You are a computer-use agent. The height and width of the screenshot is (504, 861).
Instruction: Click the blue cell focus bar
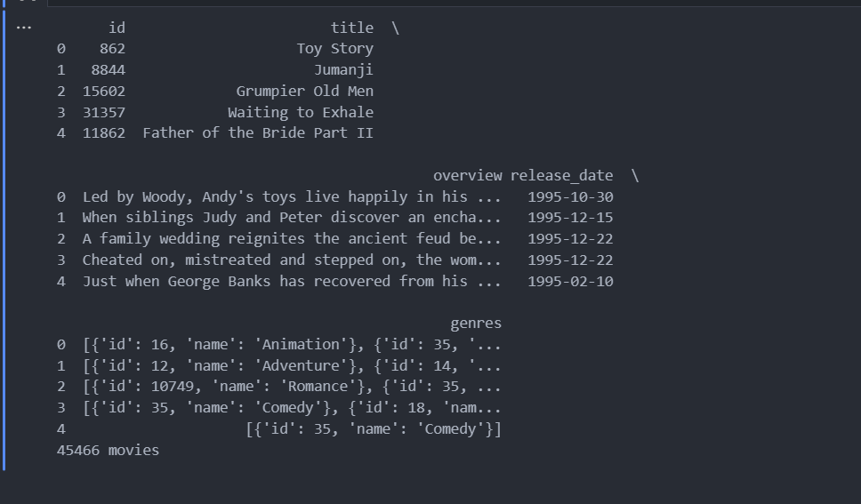tap(4, 240)
